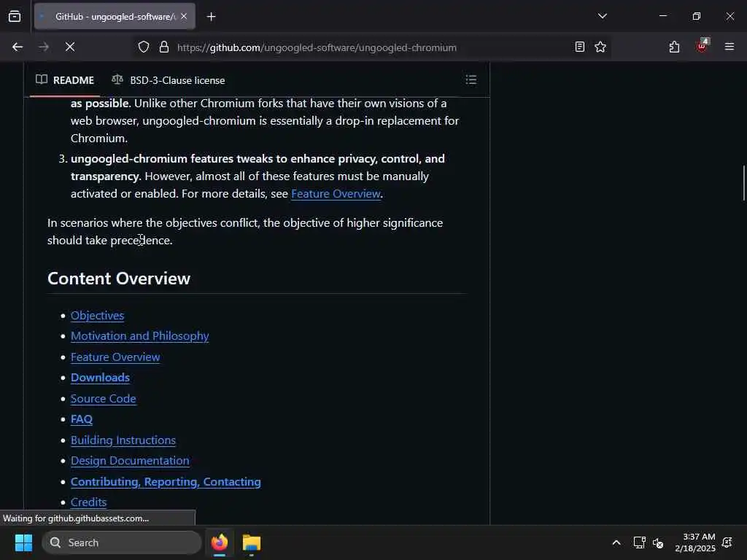Open Firefox extensions puzzle icon
Image resolution: width=747 pixels, height=560 pixels.
(x=674, y=47)
